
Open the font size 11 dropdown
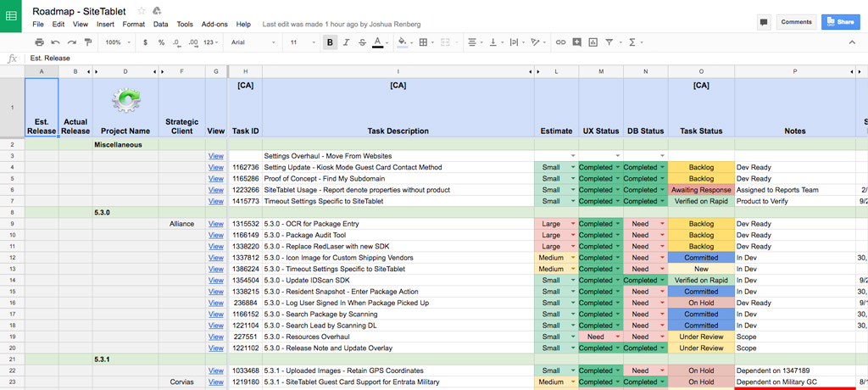click(303, 42)
